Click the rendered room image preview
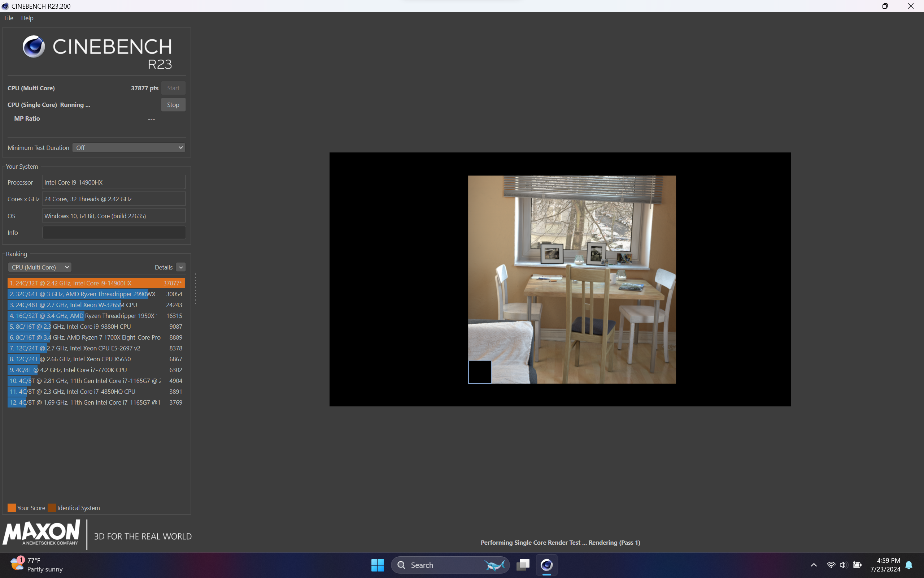924x578 pixels. coord(572,280)
